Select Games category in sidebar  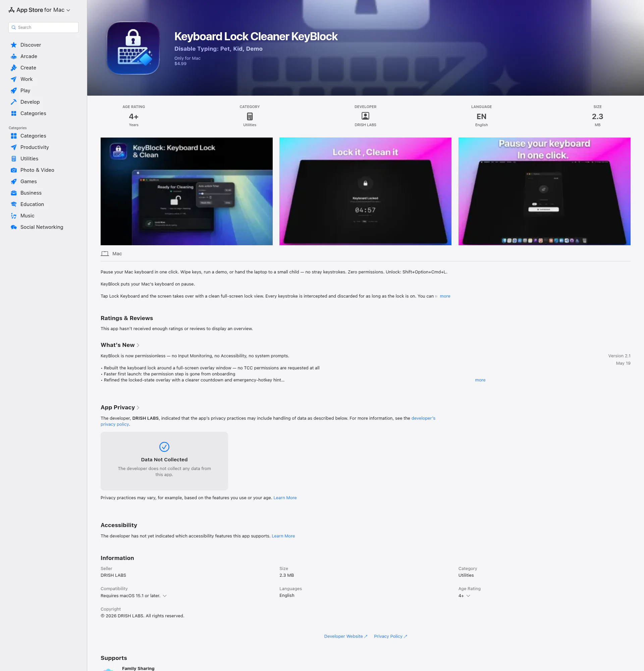(x=29, y=182)
